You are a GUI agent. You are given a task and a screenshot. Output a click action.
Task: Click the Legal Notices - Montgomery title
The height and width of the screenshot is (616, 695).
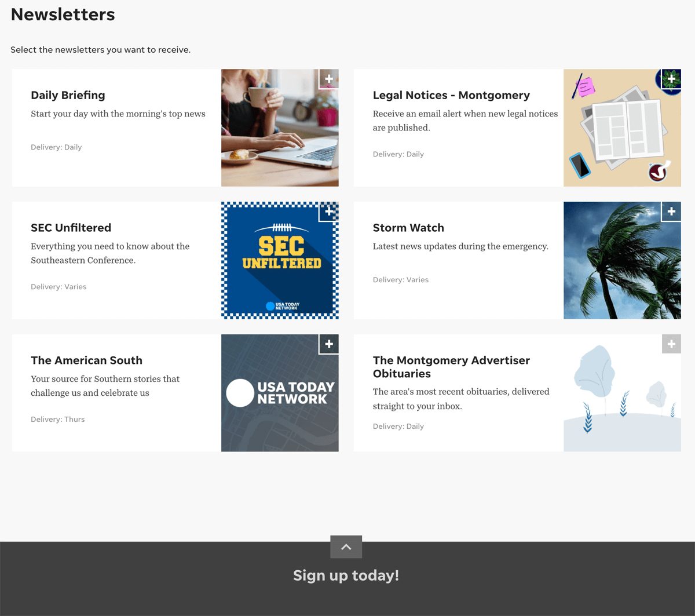click(451, 95)
